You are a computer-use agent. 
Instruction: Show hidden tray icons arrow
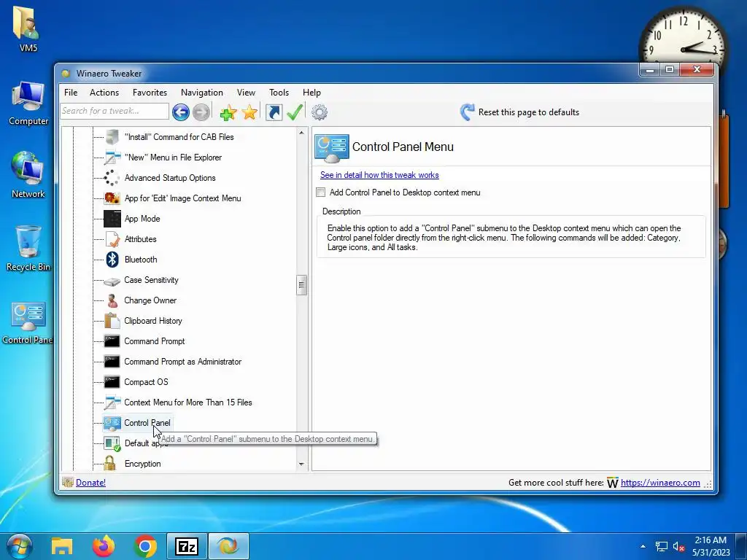(643, 546)
